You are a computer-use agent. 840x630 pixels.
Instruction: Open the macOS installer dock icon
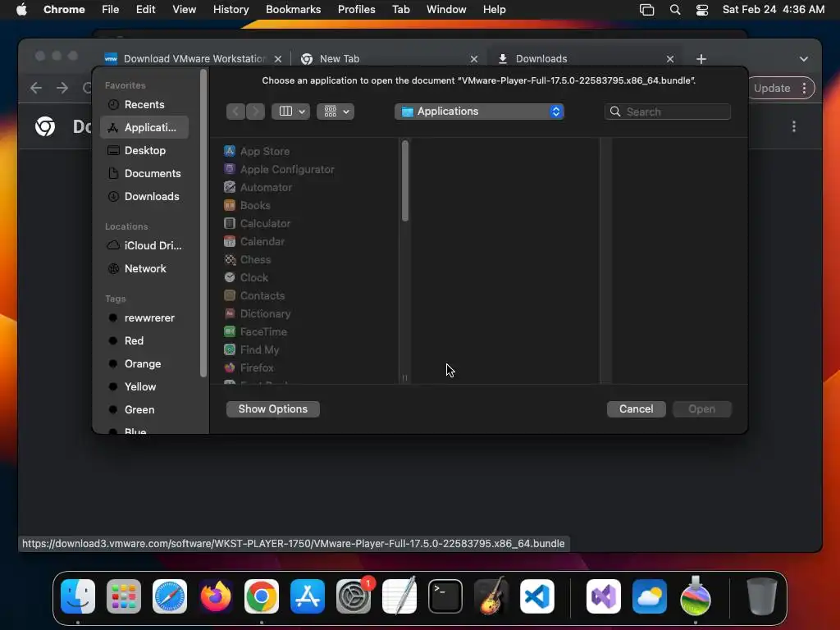point(696,596)
